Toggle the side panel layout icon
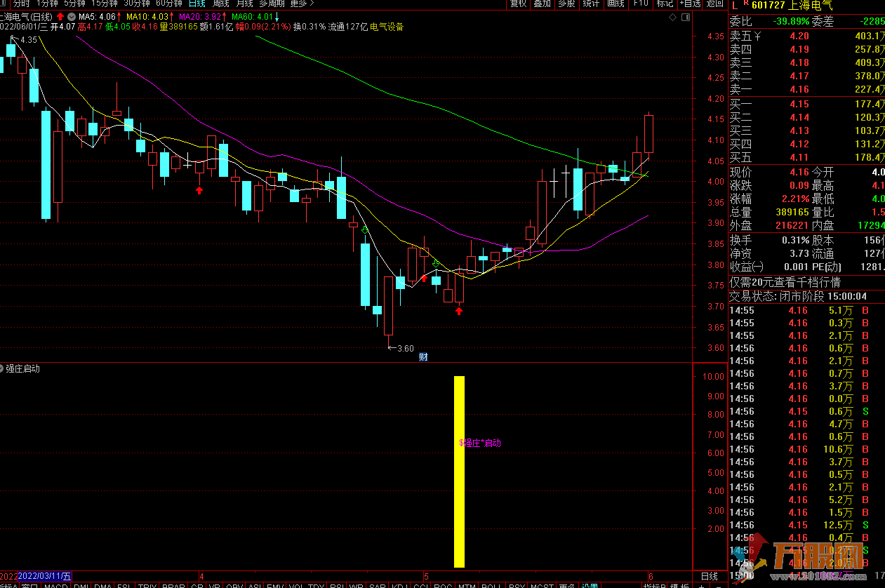This screenshot has width=885, height=588. point(685,16)
